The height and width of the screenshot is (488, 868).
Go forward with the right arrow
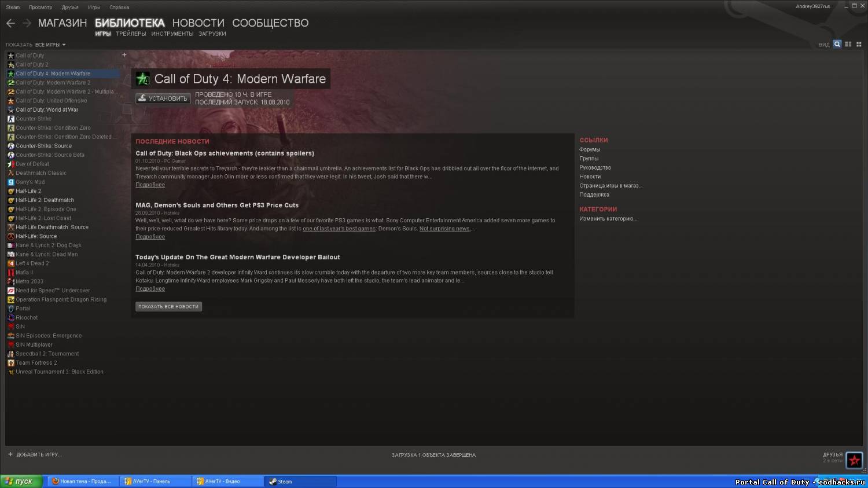[x=27, y=23]
